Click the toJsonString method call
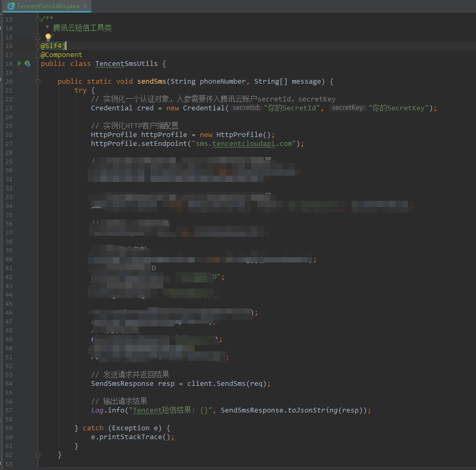 coord(312,410)
